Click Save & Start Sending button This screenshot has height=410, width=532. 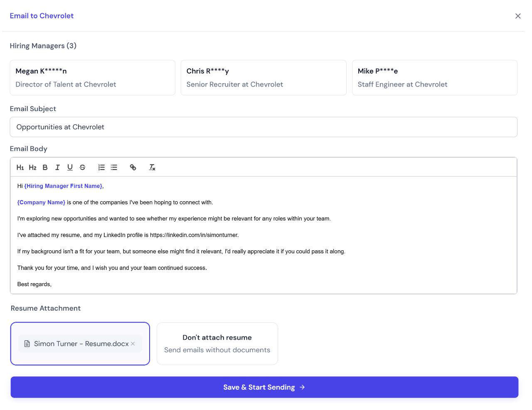[x=264, y=387]
